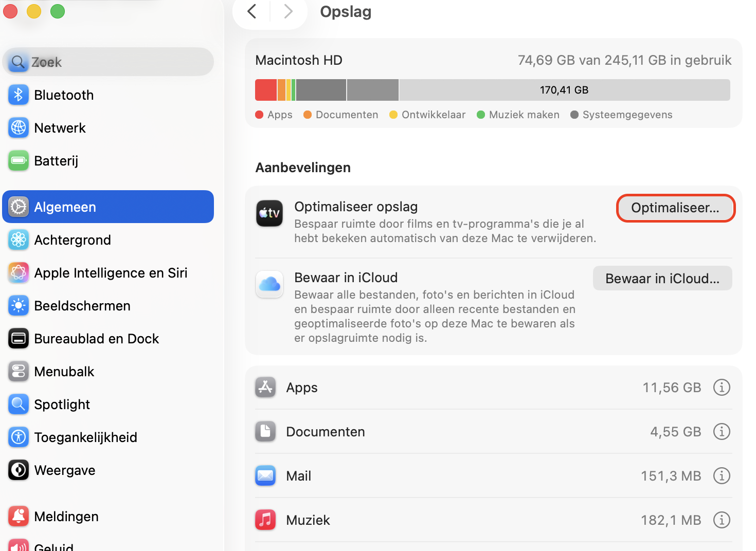Image resolution: width=756 pixels, height=551 pixels.
Task: Go back with the left chevron
Action: 252,11
